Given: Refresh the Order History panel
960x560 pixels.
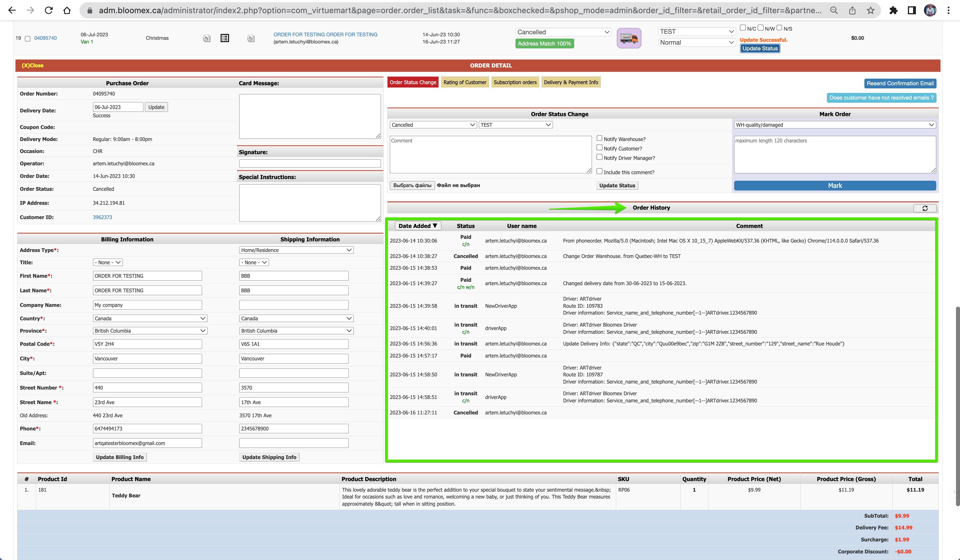Looking at the screenshot, I should tap(925, 208).
